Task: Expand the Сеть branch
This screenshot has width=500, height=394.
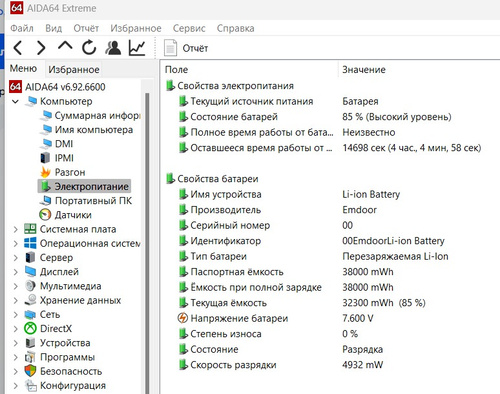Action: point(15,315)
